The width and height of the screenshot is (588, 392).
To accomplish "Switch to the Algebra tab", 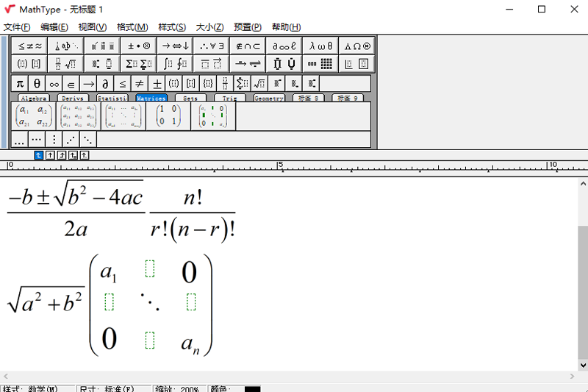I will (x=34, y=98).
